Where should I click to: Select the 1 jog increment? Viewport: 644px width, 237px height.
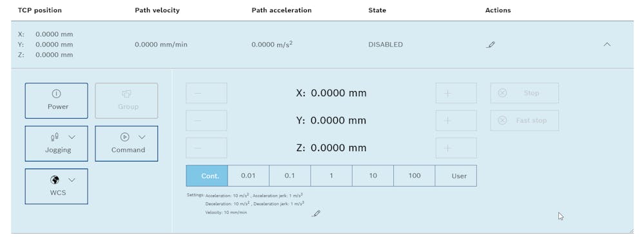tap(331, 176)
